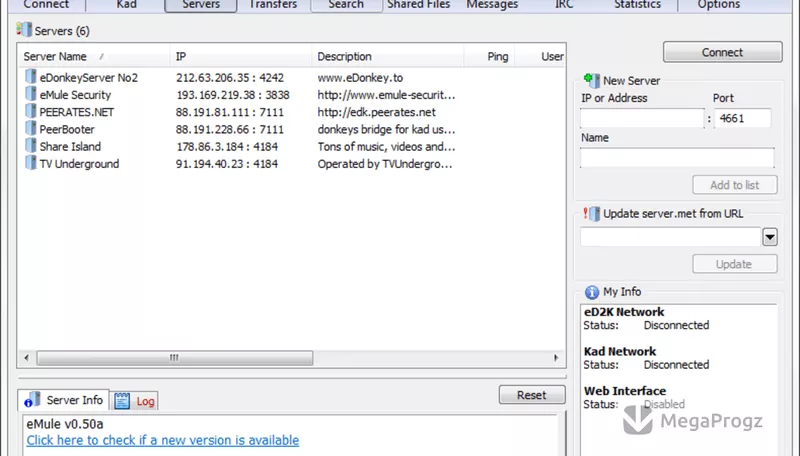
Task: Expand the server.met URL dropdown arrow
Action: (x=770, y=237)
